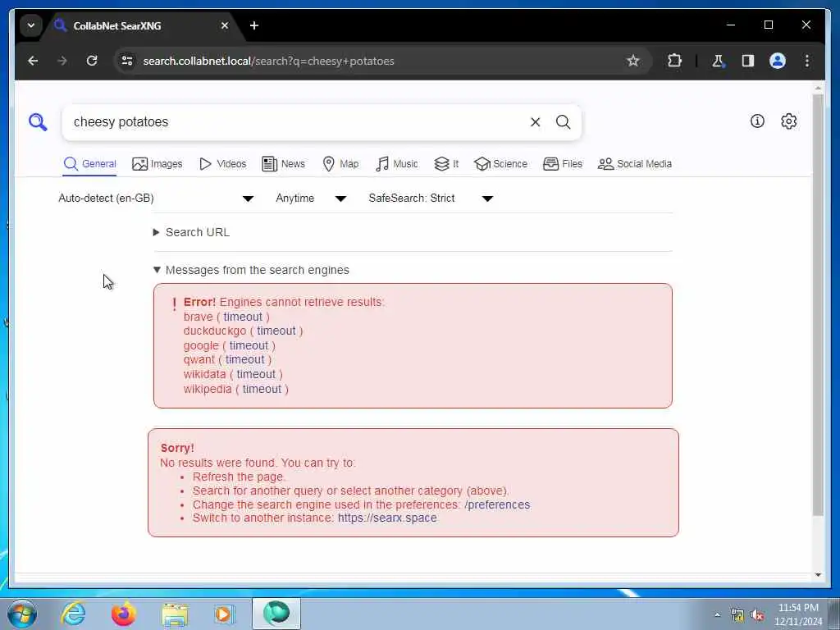Open Windows Explorer from taskbar

[x=175, y=614]
